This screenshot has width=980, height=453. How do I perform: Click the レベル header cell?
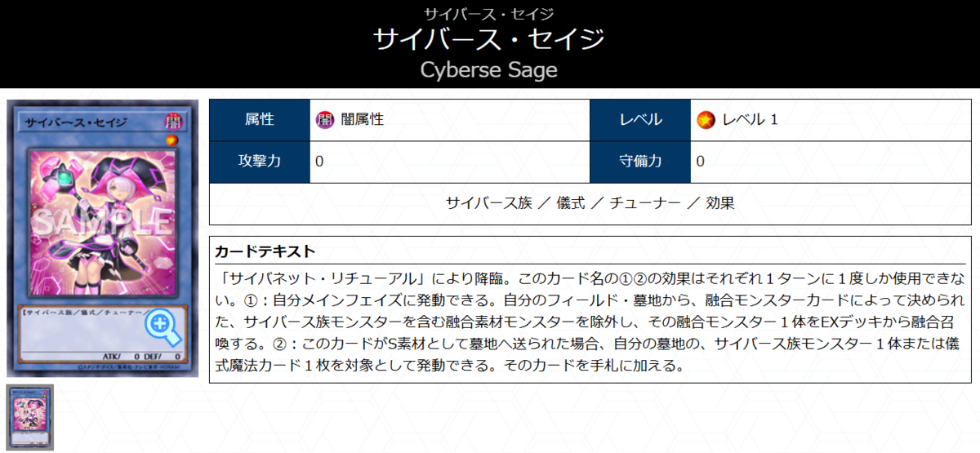pyautogui.click(x=640, y=120)
